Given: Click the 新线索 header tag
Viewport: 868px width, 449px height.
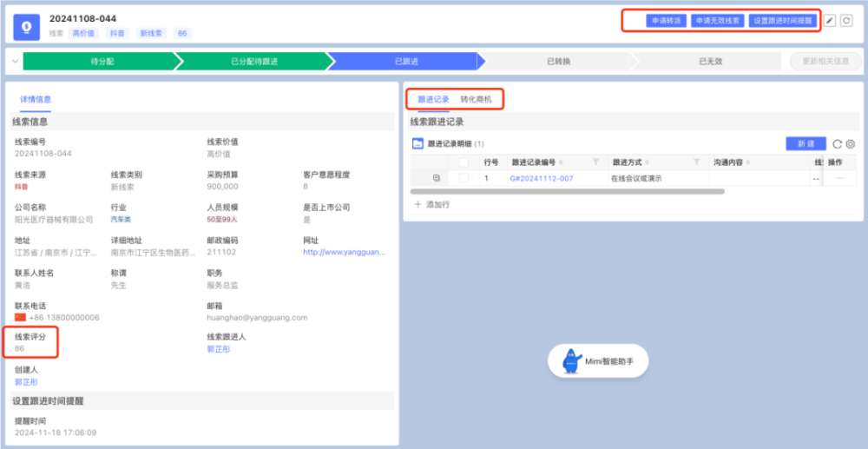Looking at the screenshot, I should pos(150,33).
